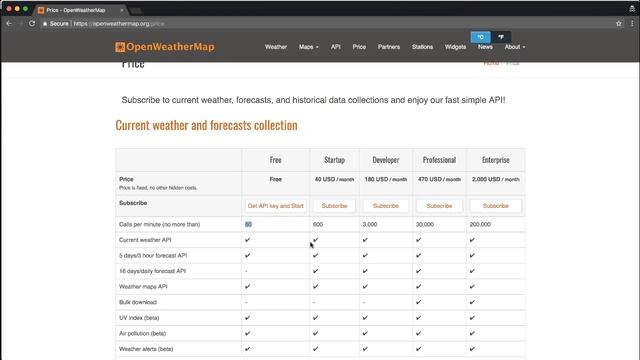Subscribe to the Professional plan
This screenshot has width=640, height=360.
439,206
